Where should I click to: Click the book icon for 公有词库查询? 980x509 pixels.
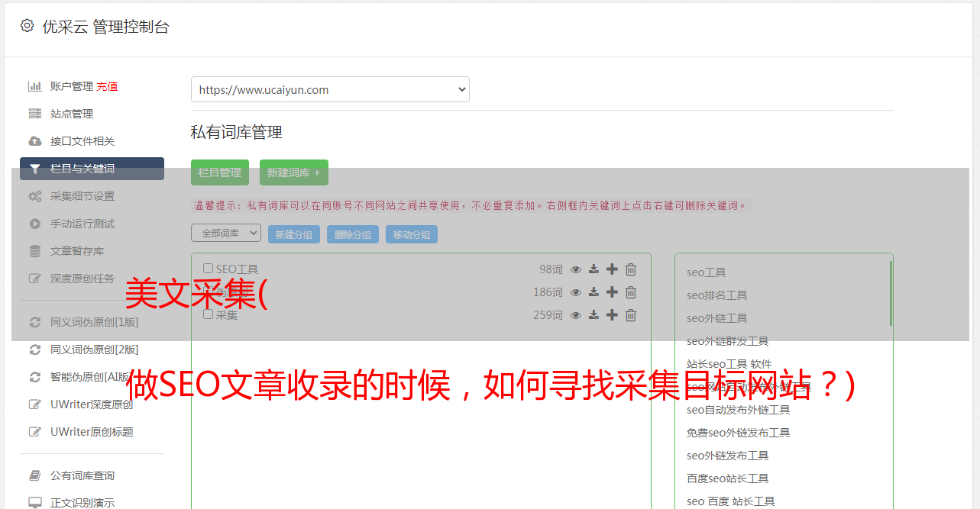(x=35, y=475)
